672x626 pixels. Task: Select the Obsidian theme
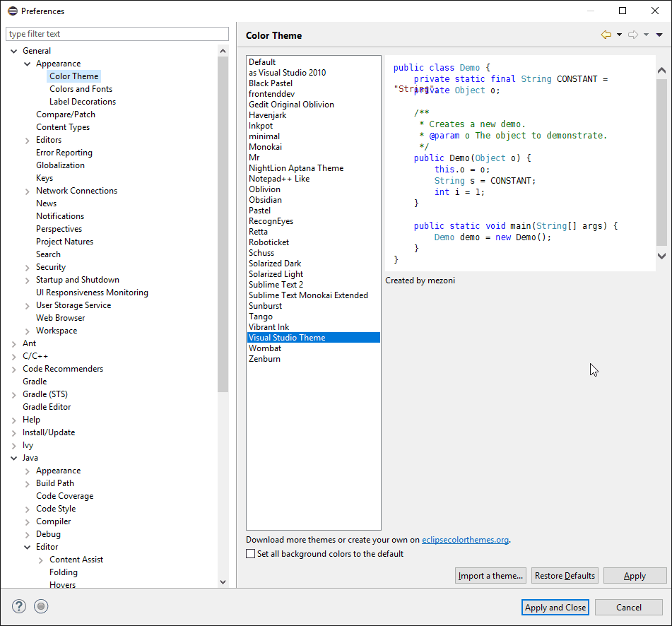pyautogui.click(x=265, y=200)
